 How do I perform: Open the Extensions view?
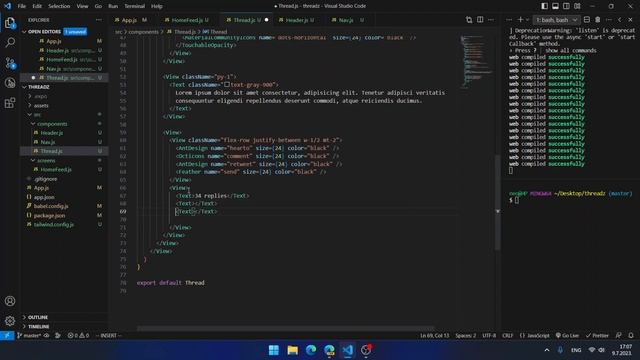tap(10, 103)
